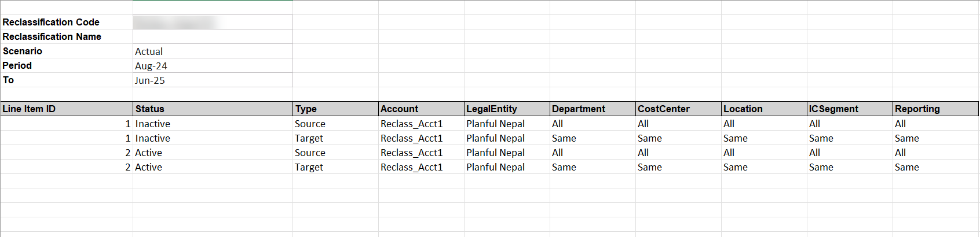Click the Reporting column header
The image size is (980, 237).
(x=935, y=109)
